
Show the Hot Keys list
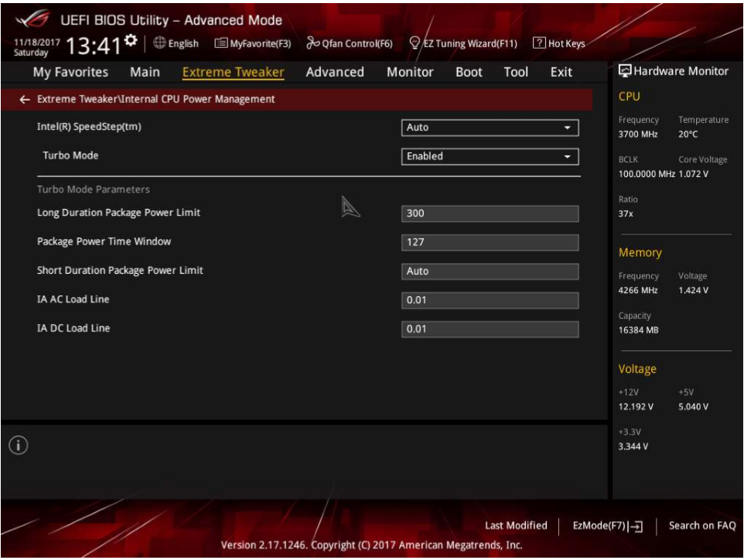click(x=567, y=43)
